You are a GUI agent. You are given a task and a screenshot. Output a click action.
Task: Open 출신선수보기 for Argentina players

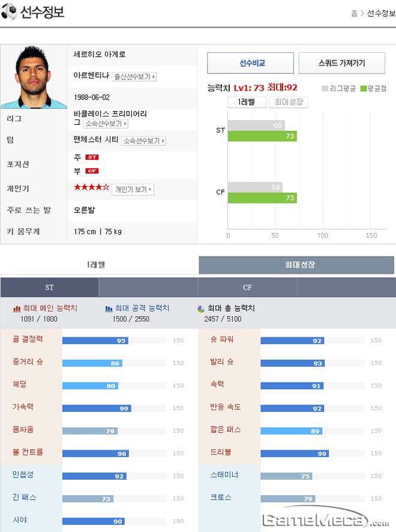click(134, 77)
